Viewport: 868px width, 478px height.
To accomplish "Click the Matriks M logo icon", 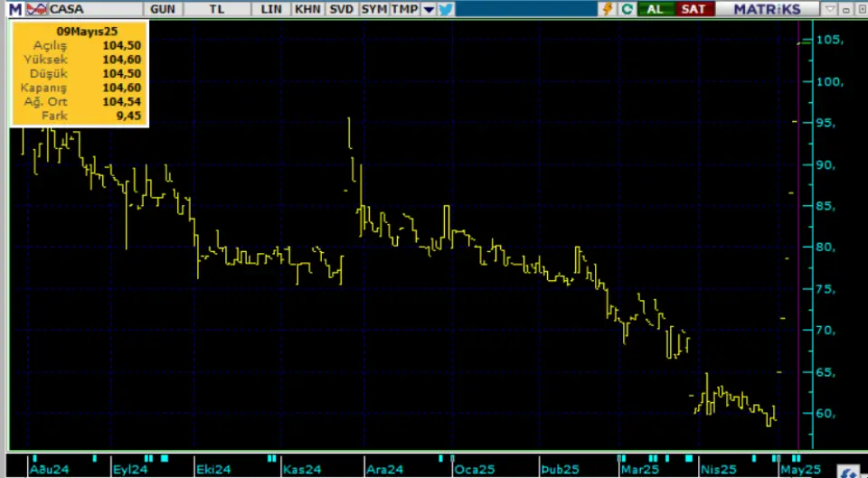I will click(x=15, y=9).
